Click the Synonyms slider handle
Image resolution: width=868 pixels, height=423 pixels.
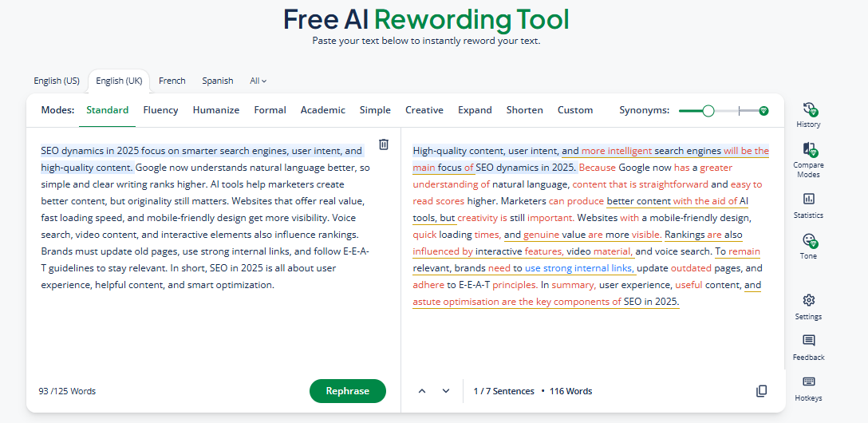click(708, 111)
